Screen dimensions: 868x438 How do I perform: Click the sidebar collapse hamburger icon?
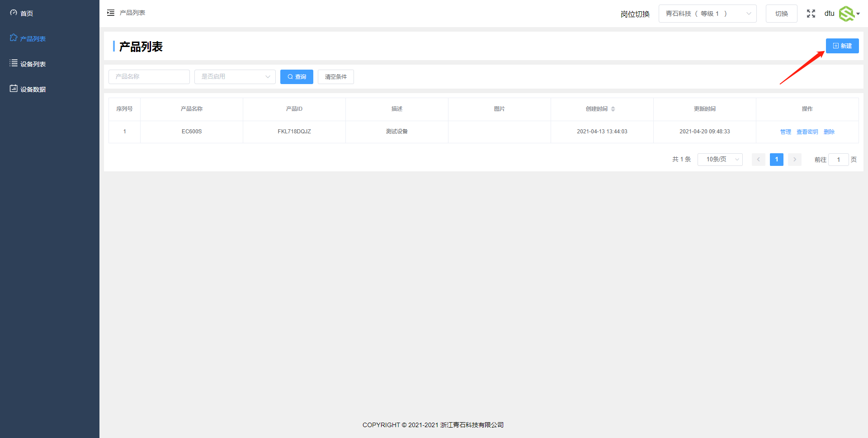pos(111,13)
